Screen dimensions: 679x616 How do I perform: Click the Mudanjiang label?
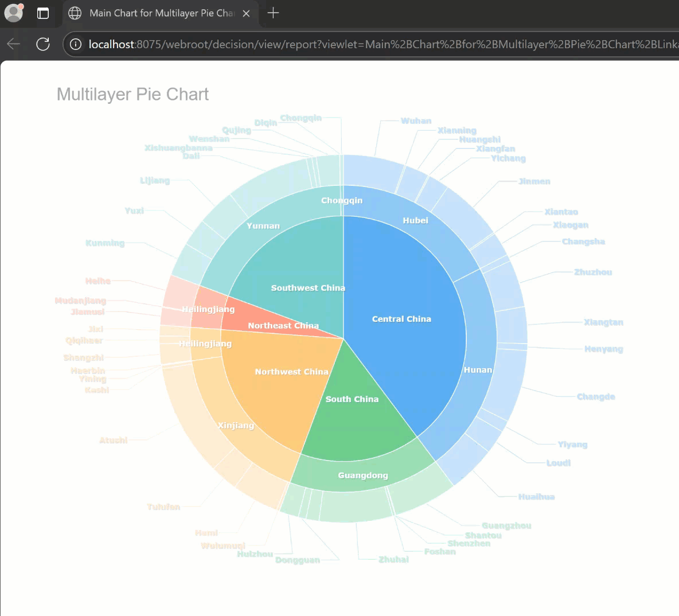pyautogui.click(x=80, y=301)
